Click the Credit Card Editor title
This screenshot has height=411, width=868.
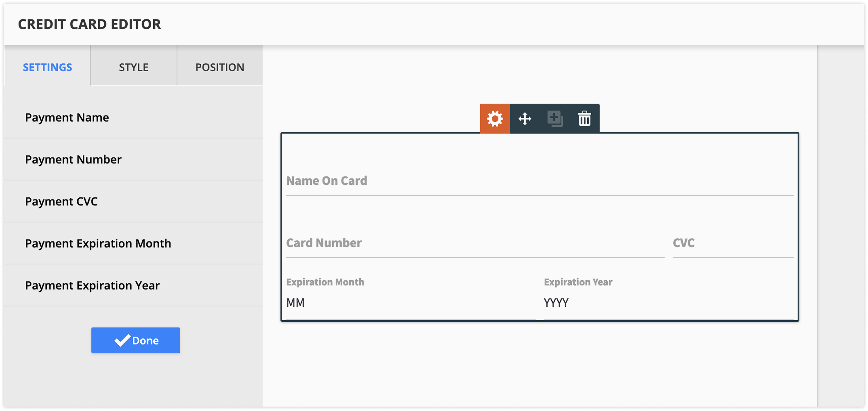(89, 24)
